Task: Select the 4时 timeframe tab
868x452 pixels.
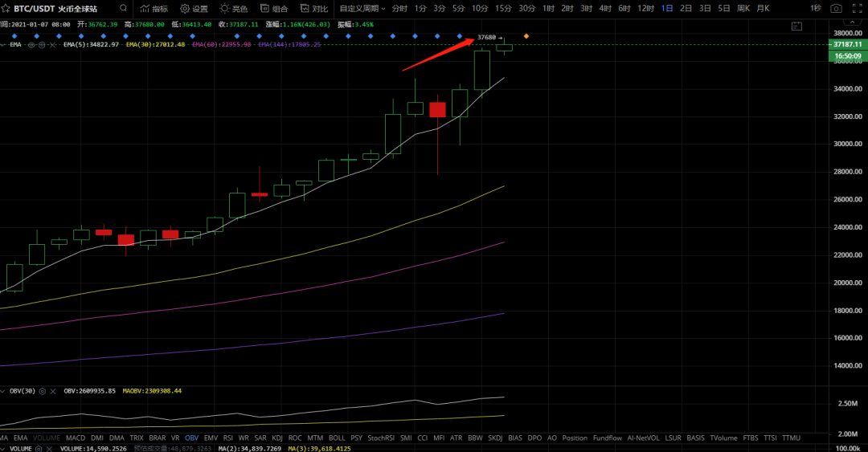Action: coord(605,9)
